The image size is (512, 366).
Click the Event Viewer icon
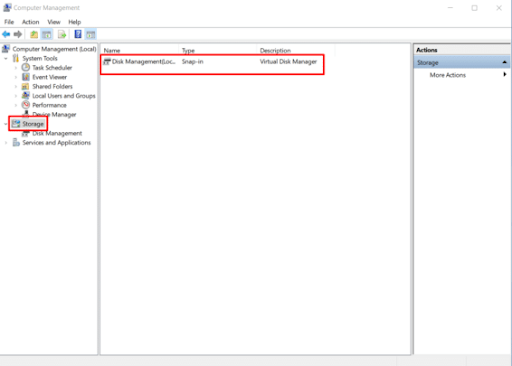coord(26,77)
